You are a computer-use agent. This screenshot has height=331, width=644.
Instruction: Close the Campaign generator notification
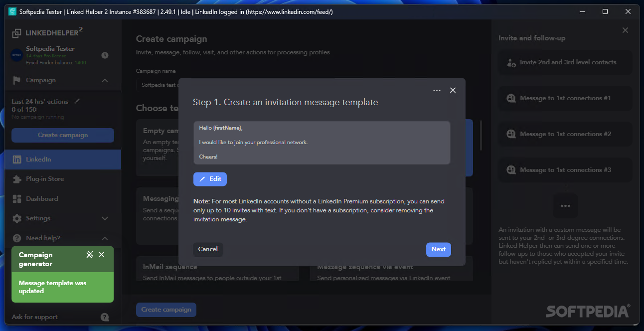(102, 255)
